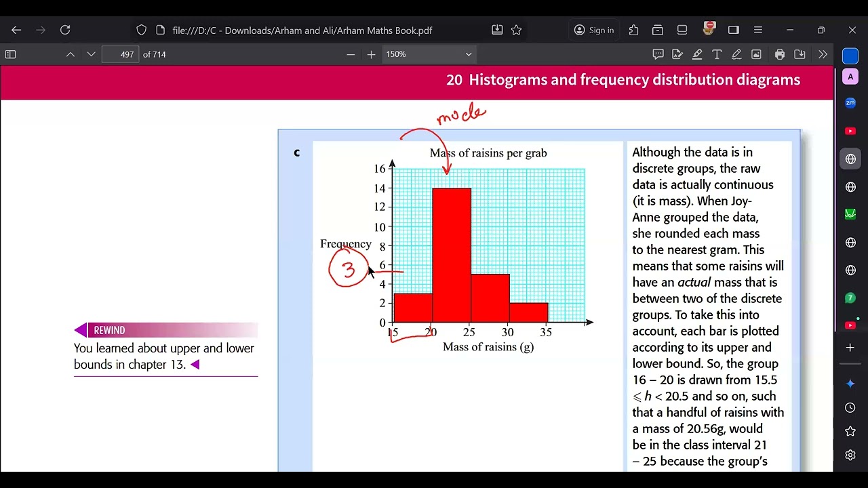Open a new tab with plus
The width and height of the screenshot is (868, 488).
pos(850,348)
